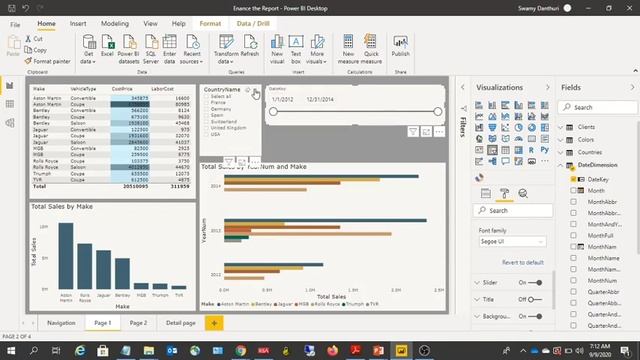Expand Recent sources list
Screen dimensions: 640x360
pyautogui.click(x=191, y=49)
